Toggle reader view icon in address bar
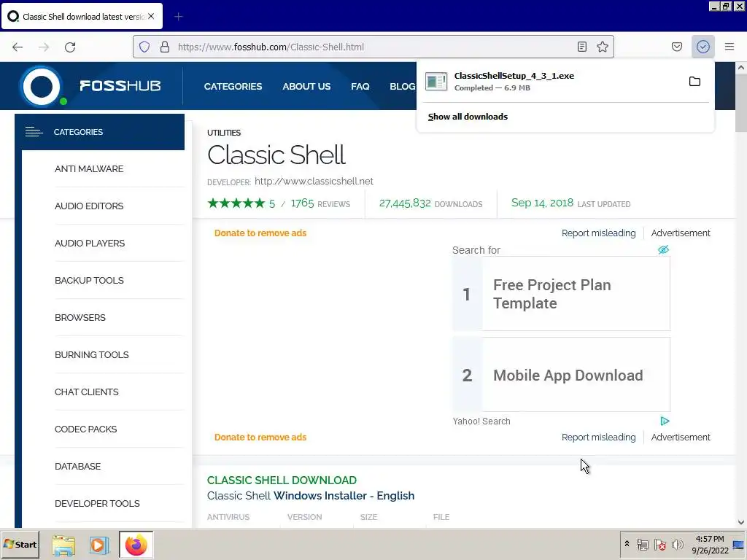 581,47
